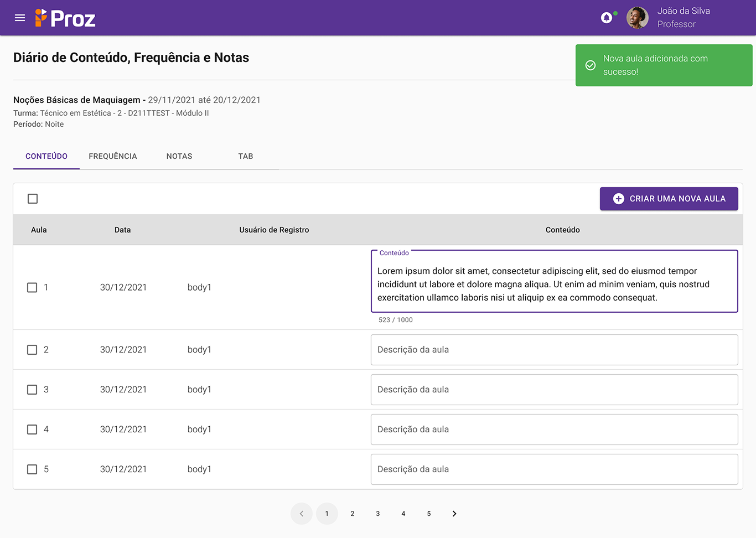Click the description field for aula 2
Image resolution: width=756 pixels, height=538 pixels.
click(x=554, y=350)
